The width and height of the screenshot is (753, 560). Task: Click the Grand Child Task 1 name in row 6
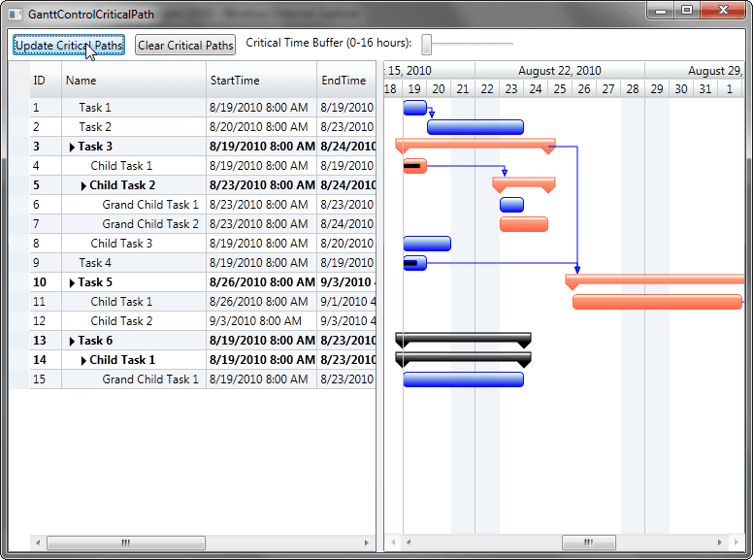click(x=150, y=205)
